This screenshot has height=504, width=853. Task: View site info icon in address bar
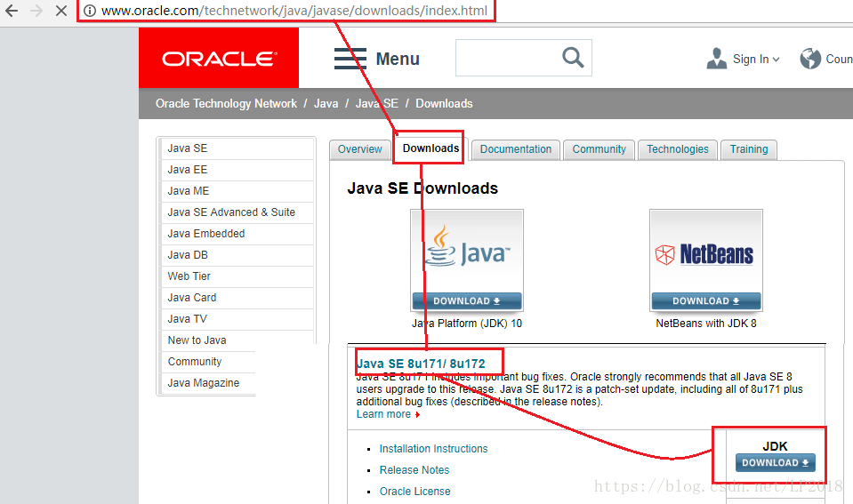(x=90, y=11)
